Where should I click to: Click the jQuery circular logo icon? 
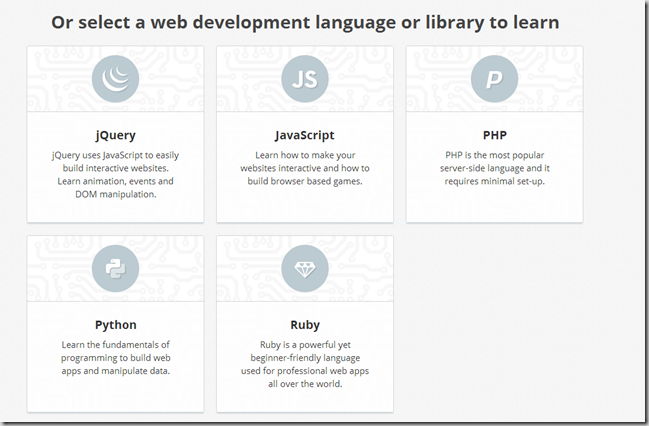(x=115, y=79)
